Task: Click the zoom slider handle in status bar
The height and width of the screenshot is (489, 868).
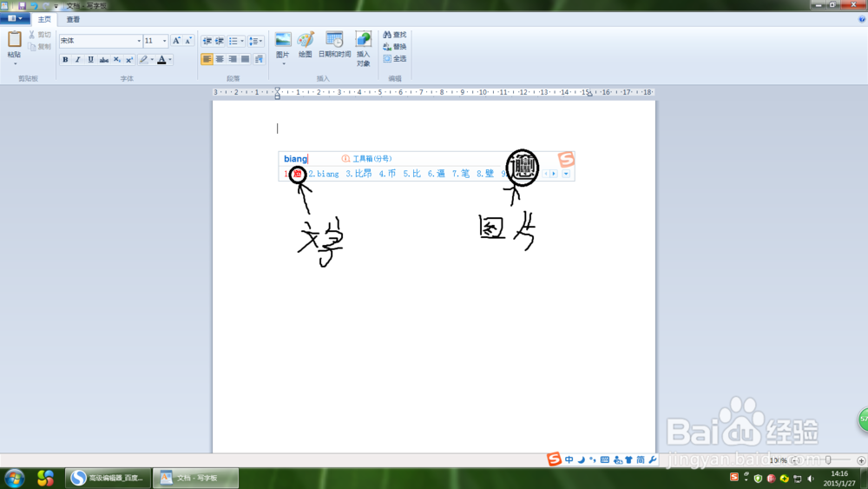Action: point(828,460)
